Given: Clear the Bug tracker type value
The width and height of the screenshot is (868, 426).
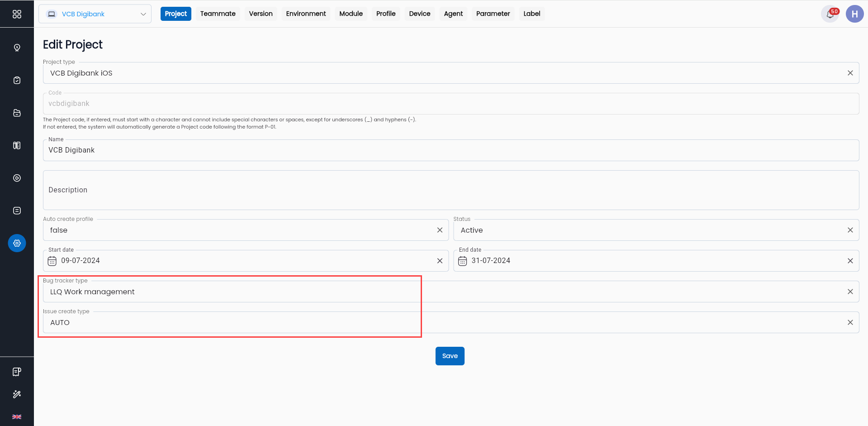Looking at the screenshot, I should click(850, 292).
